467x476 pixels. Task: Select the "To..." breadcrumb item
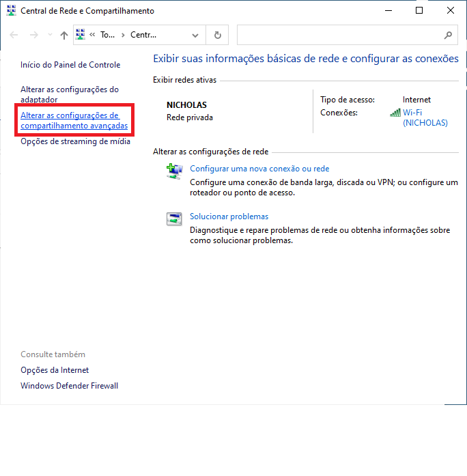coord(107,35)
